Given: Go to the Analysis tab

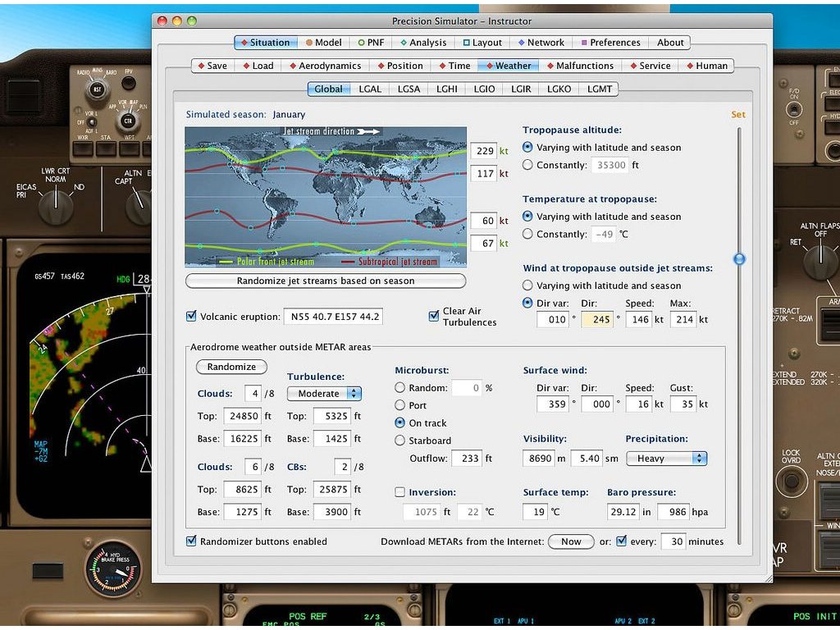Looking at the screenshot, I should [x=423, y=43].
